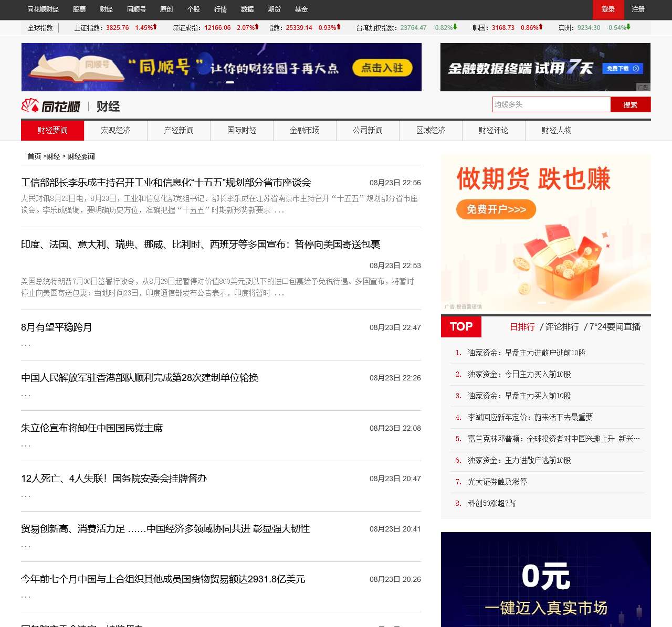The height and width of the screenshot is (627, 672).
Task: Click 点击入驻 on the 同顺号 banner
Action: (x=382, y=68)
